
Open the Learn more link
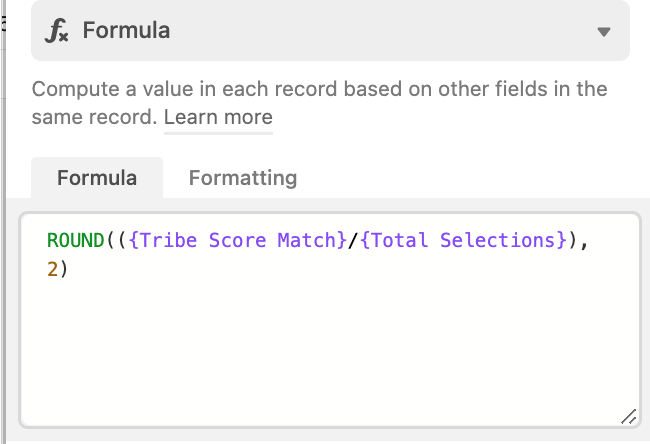(x=218, y=117)
